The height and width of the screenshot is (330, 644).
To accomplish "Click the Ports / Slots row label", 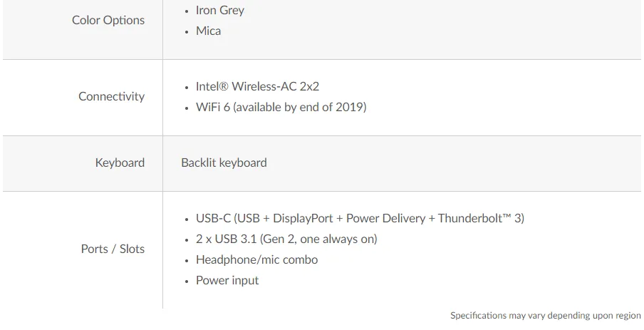I will click(x=113, y=249).
